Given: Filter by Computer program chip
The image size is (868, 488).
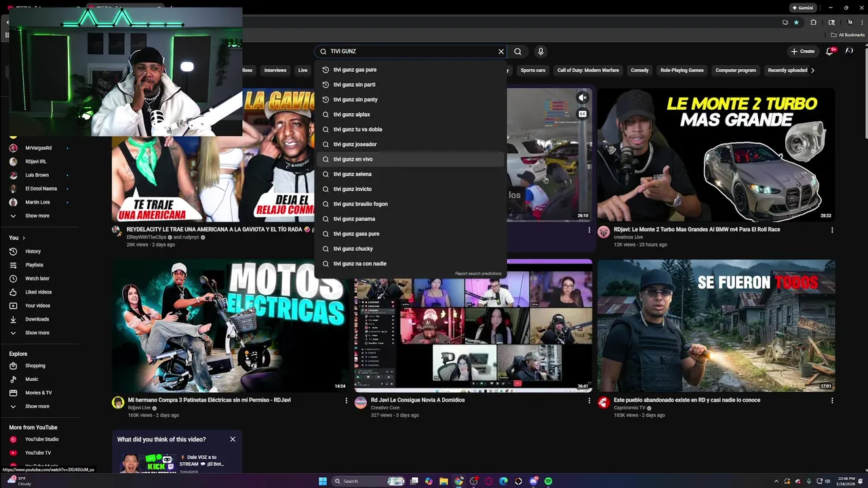Looking at the screenshot, I should click(x=736, y=70).
